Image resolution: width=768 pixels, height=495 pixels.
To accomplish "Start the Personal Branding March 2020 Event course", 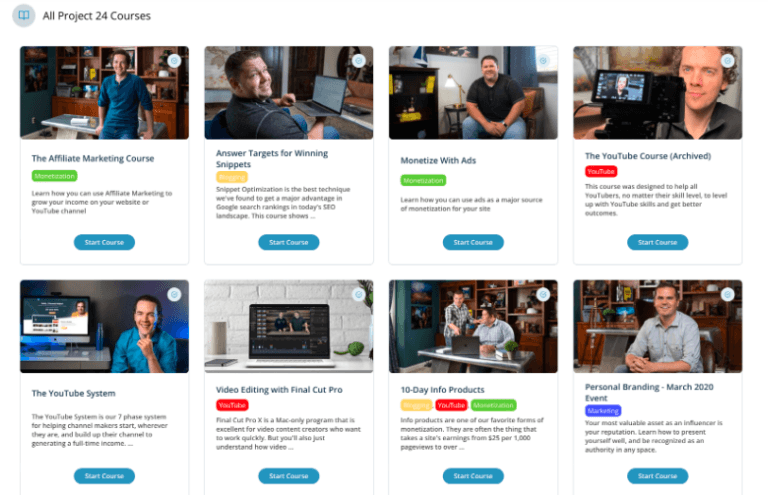I will pos(658,476).
